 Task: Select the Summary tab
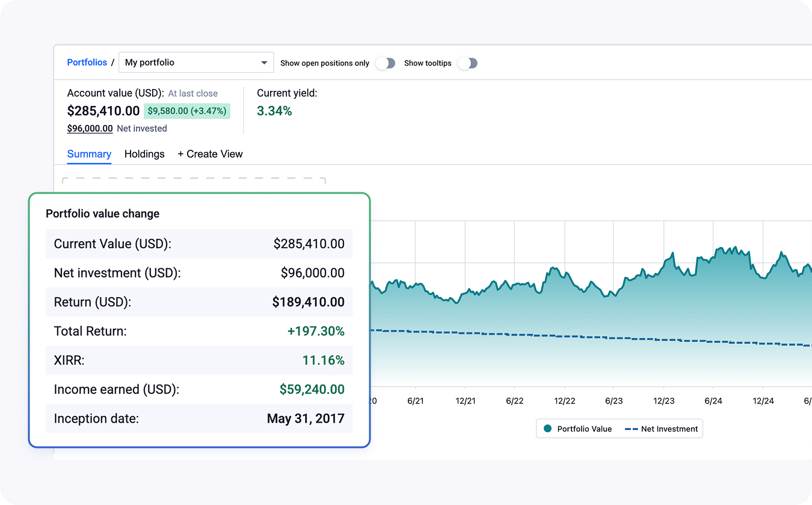point(89,154)
